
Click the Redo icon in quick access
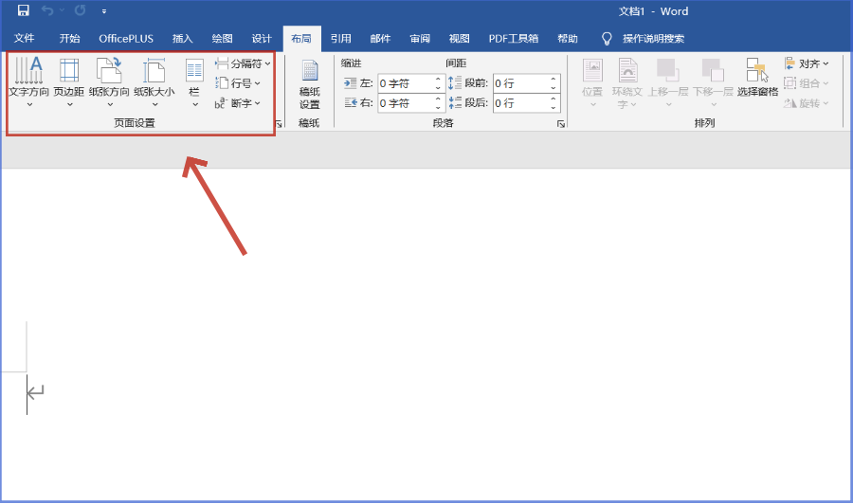coord(80,10)
